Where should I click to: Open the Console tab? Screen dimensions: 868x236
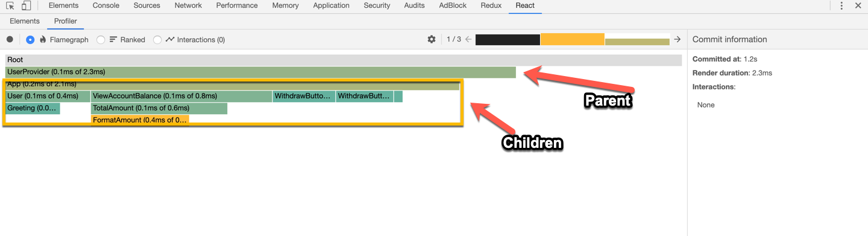(105, 5)
